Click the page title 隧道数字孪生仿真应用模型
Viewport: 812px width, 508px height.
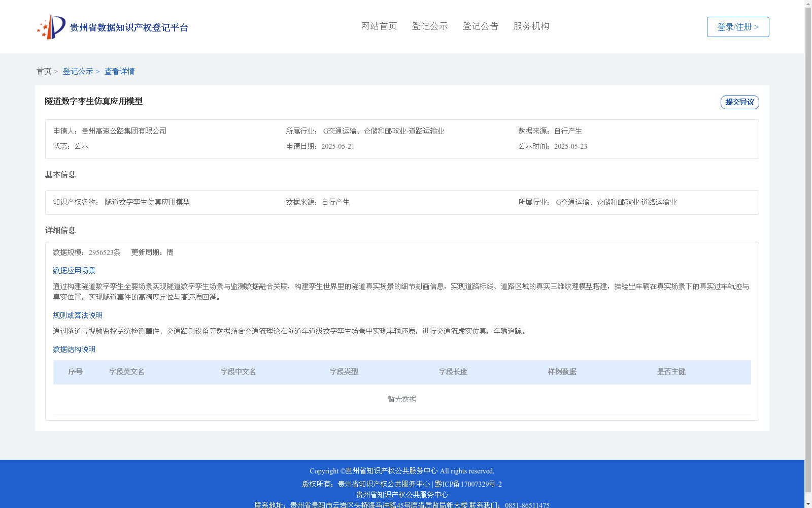(94, 102)
